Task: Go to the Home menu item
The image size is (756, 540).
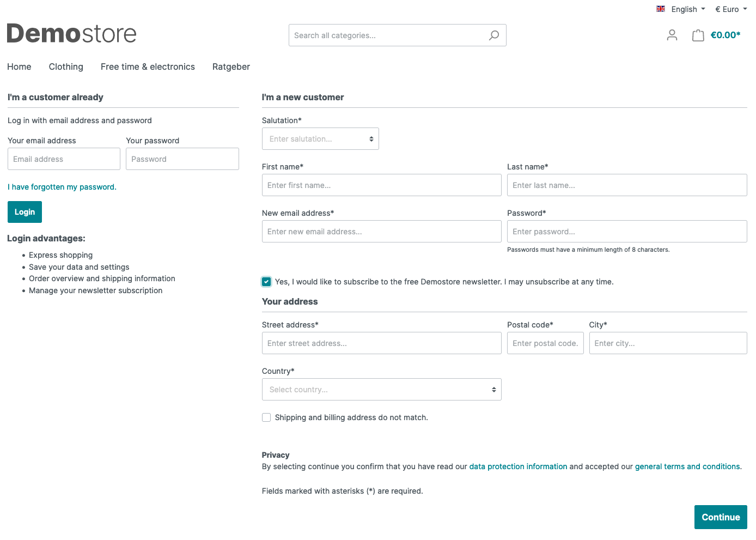Action: point(19,66)
